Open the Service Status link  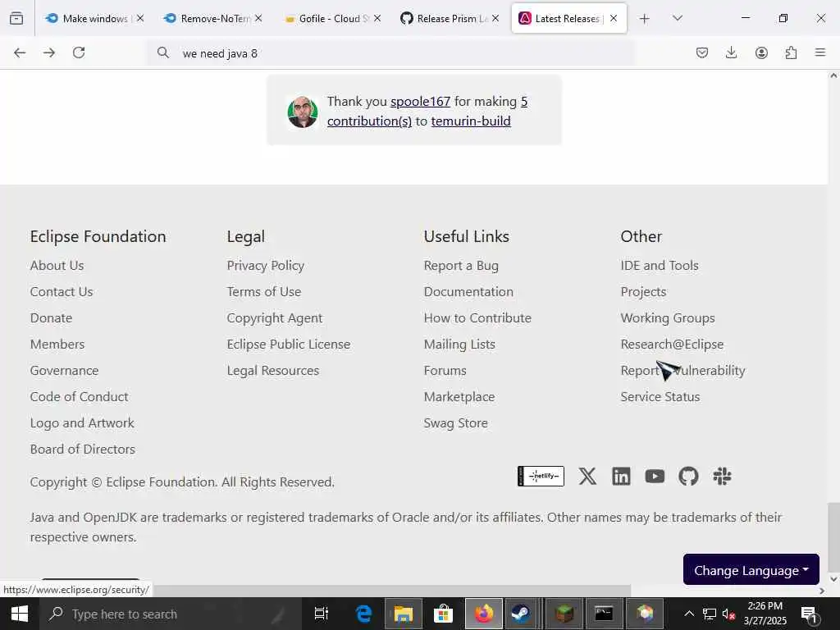coord(660,396)
